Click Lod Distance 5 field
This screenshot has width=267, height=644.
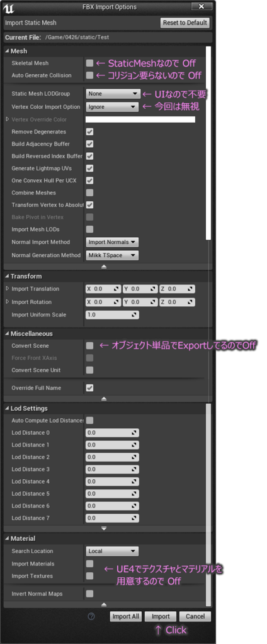click(x=112, y=494)
